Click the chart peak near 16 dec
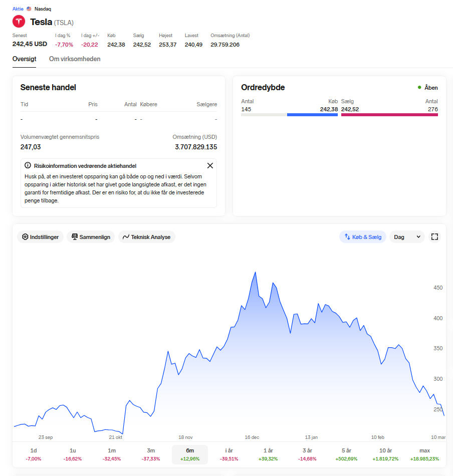The height and width of the screenshot is (476, 453). tap(256, 272)
